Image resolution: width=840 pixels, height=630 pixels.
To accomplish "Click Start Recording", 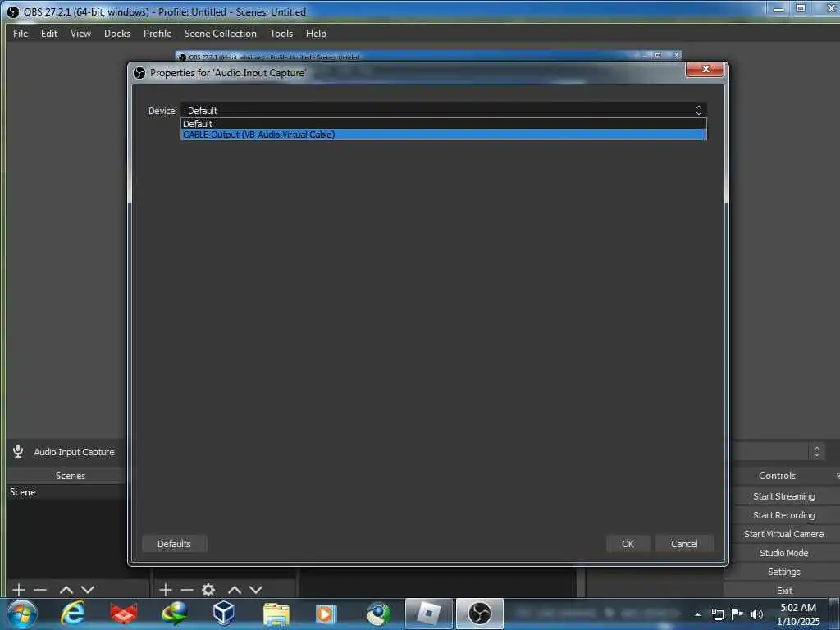I will [783, 515].
